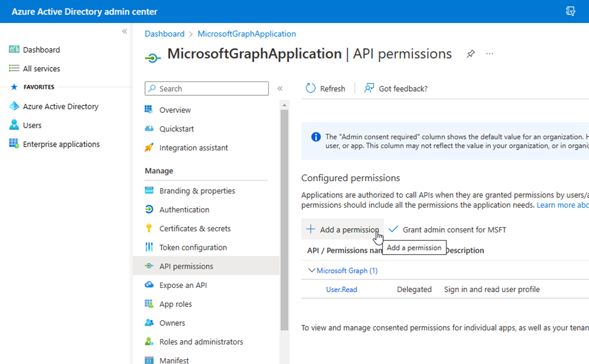The image size is (589, 364).
Task: Click the API permissions menu icon
Action: coord(149,266)
